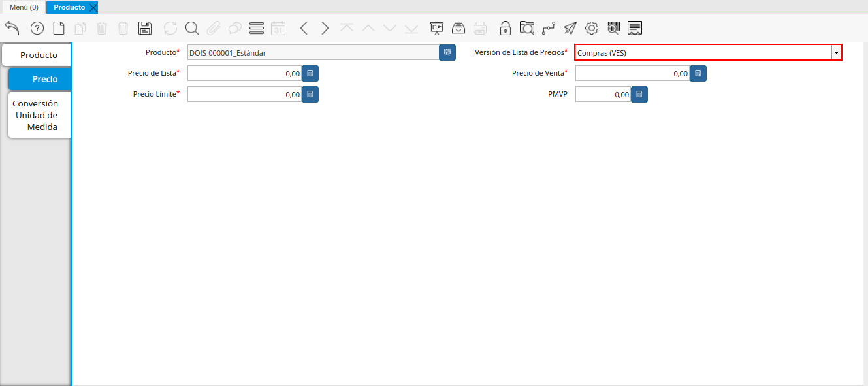Jump to the last record icon
Image resolution: width=868 pixels, height=386 pixels.
(411, 28)
